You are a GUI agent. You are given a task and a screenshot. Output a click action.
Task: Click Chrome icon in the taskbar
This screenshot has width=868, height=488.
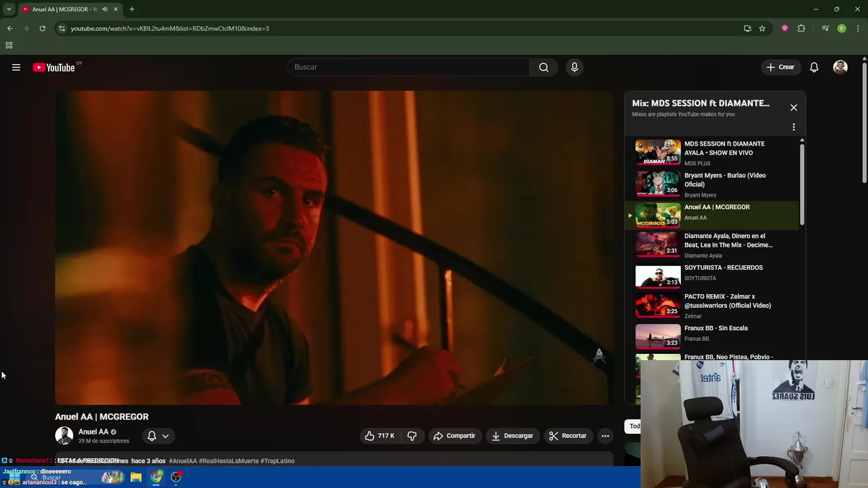coord(157,477)
